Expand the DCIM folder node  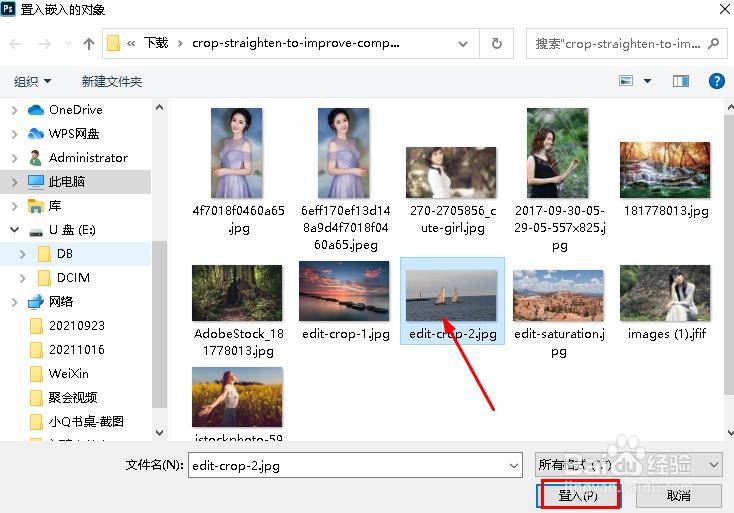(x=22, y=278)
